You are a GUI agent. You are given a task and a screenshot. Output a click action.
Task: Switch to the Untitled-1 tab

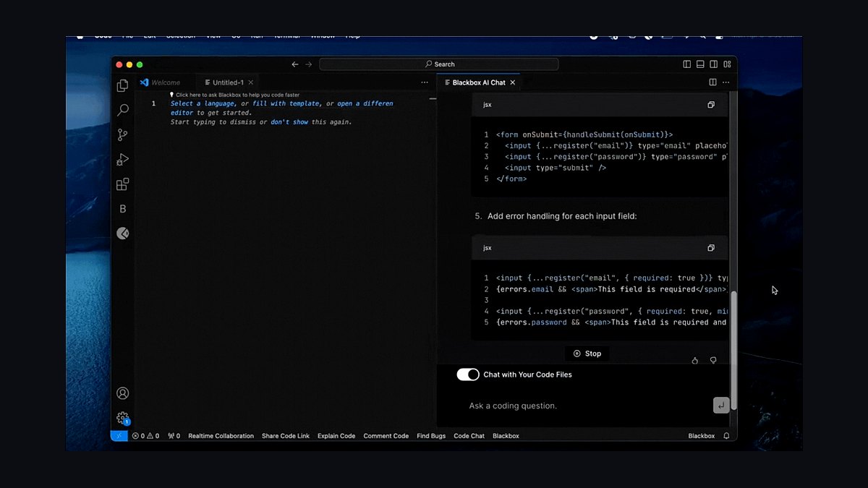[228, 82]
